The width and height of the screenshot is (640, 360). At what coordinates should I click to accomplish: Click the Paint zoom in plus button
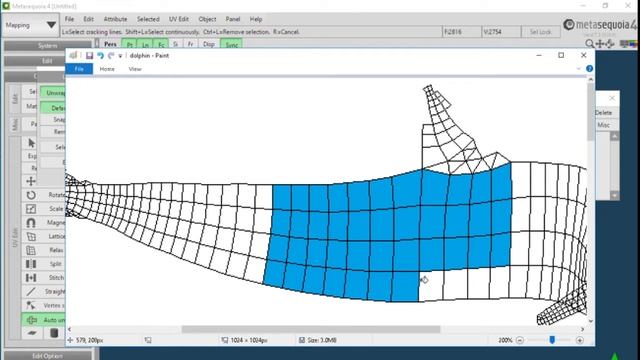tap(580, 340)
